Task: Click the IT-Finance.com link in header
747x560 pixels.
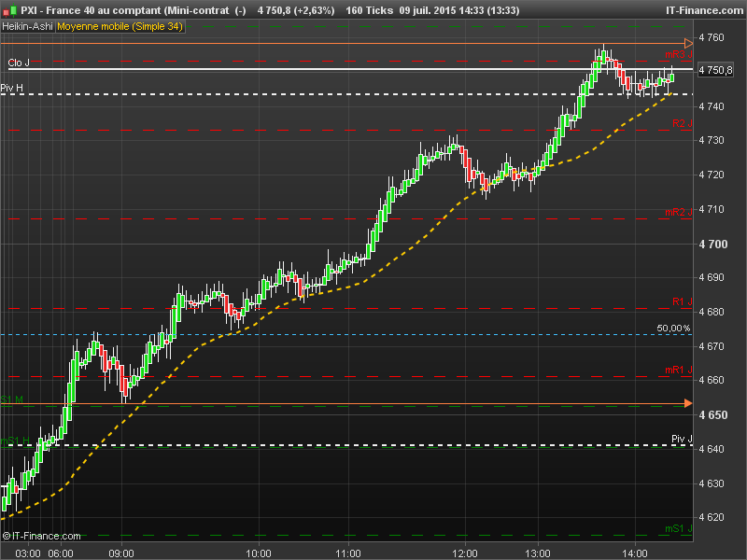Action: pos(705,10)
